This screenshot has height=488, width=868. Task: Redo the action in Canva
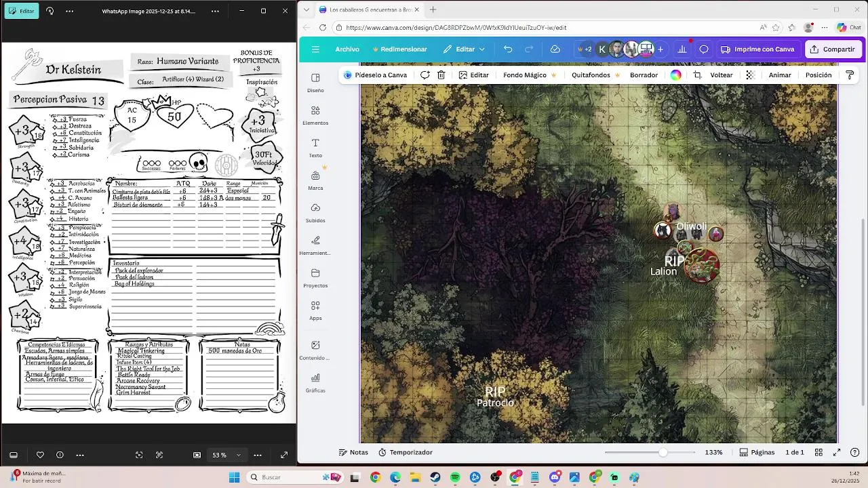(x=529, y=49)
